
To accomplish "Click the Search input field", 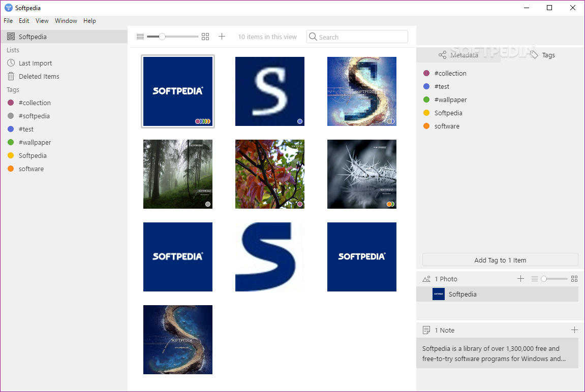I will click(357, 37).
